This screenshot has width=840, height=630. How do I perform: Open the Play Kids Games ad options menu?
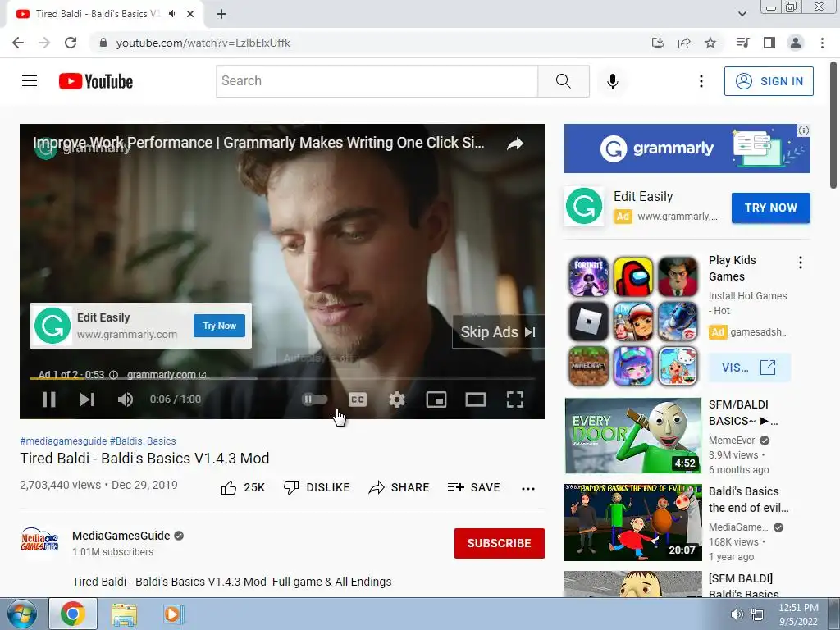(x=801, y=262)
